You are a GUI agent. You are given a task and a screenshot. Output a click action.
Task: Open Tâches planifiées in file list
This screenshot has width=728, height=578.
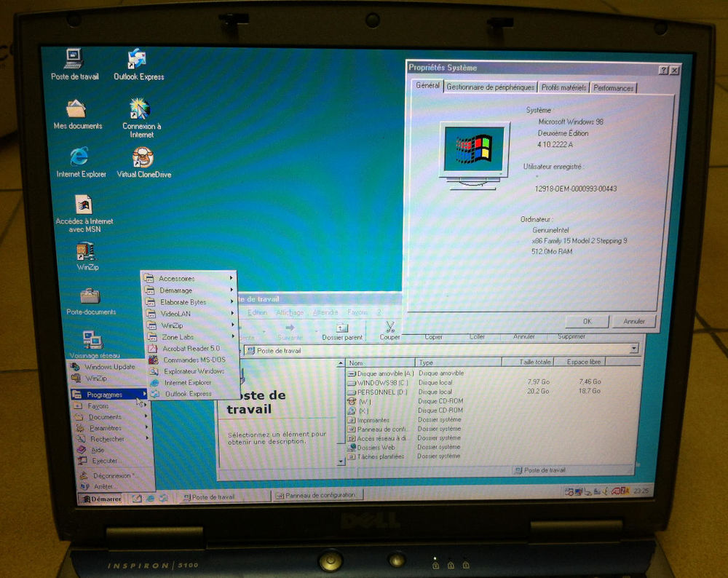pos(376,457)
